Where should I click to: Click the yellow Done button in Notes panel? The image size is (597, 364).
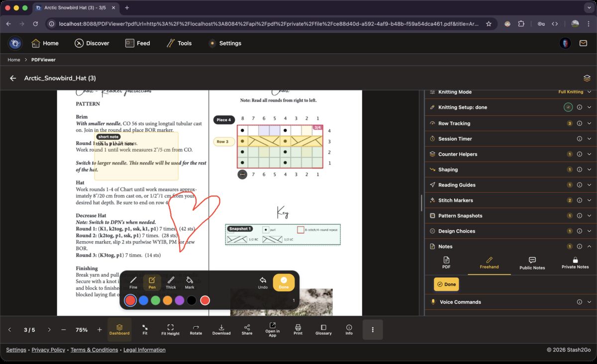pyautogui.click(x=446, y=284)
